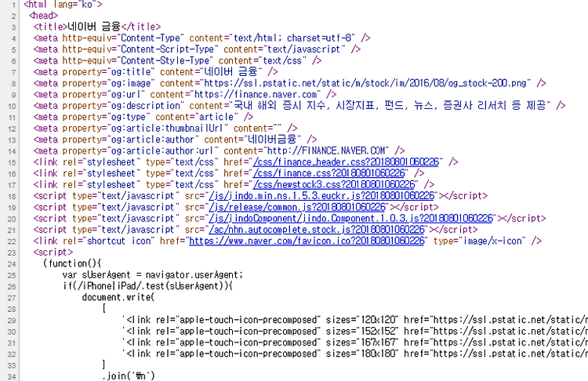Click the og:type article content value

pos(216,117)
